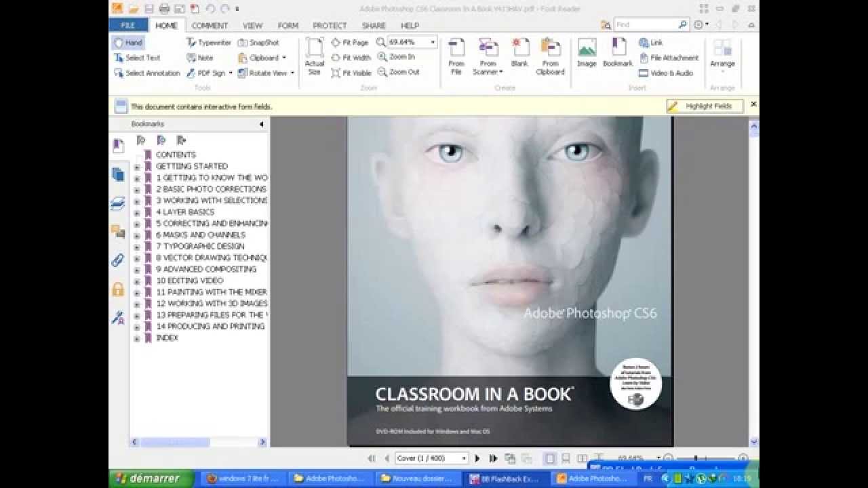Insert a Link
Screen dimensions: 868x488
[x=650, y=42]
